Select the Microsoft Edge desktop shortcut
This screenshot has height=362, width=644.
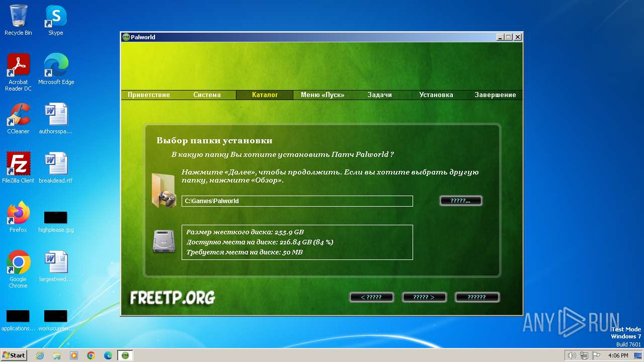click(56, 69)
